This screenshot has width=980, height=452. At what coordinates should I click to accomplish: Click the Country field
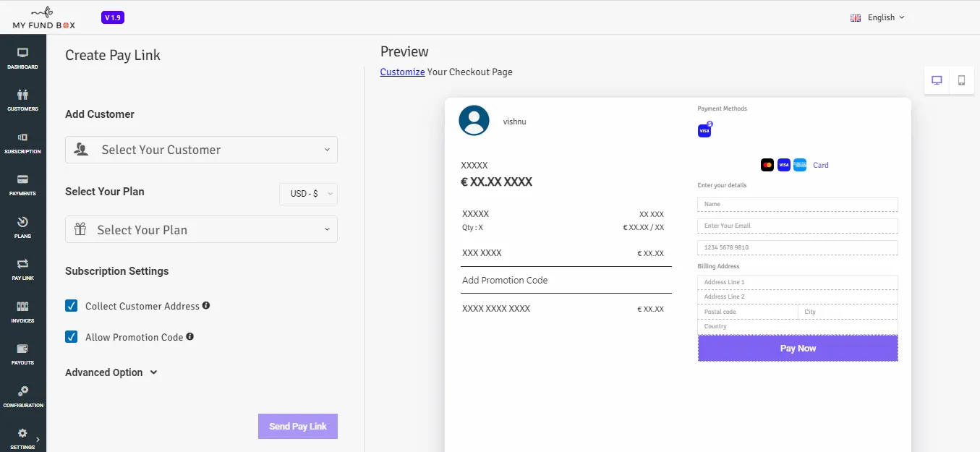[x=798, y=326]
